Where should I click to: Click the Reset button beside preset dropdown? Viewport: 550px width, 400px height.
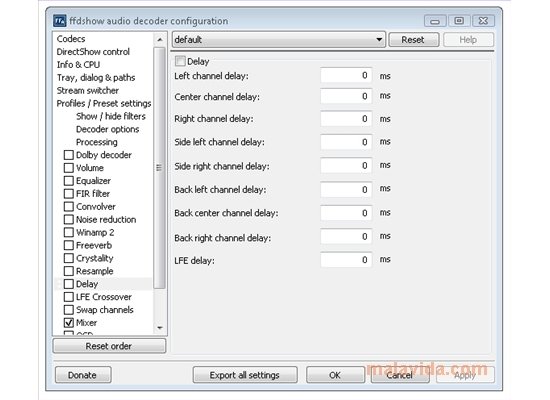click(x=414, y=40)
